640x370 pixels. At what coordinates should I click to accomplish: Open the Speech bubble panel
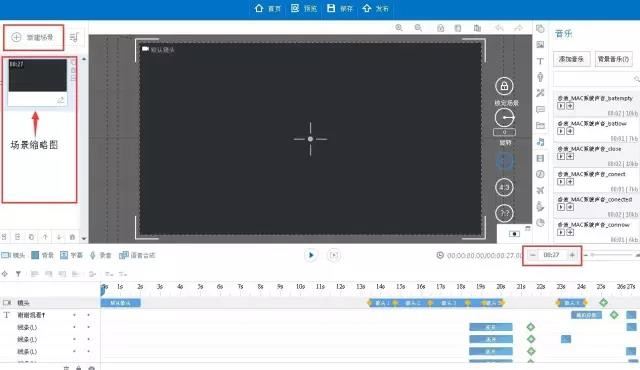pyautogui.click(x=540, y=109)
